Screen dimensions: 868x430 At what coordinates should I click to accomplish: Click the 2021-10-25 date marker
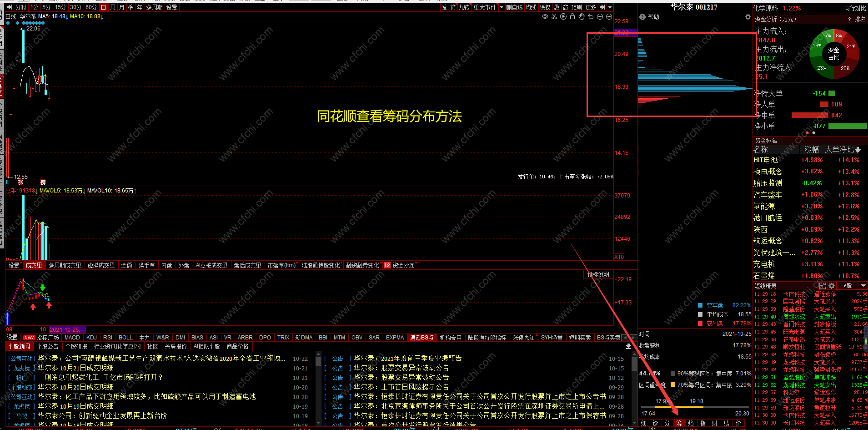67,329
